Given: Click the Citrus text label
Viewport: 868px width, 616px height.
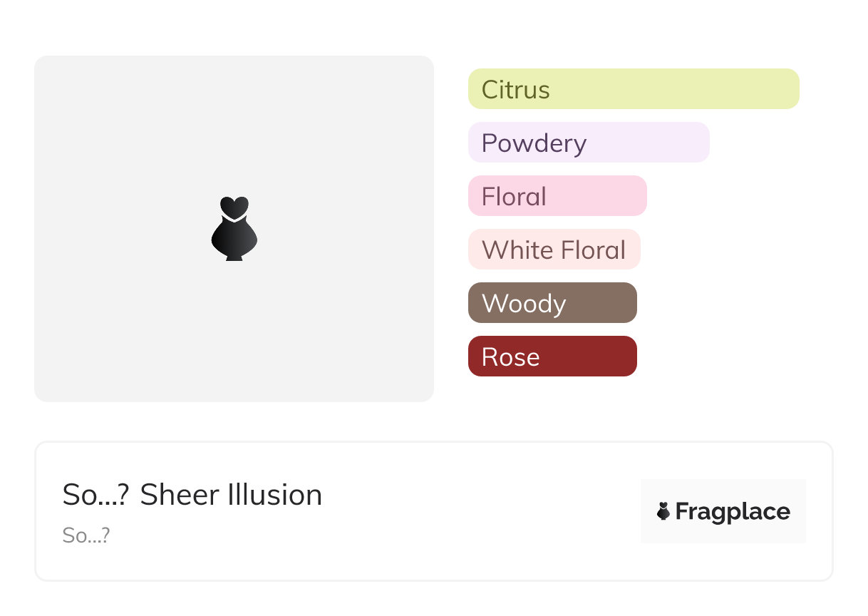Looking at the screenshot, I should point(515,90).
